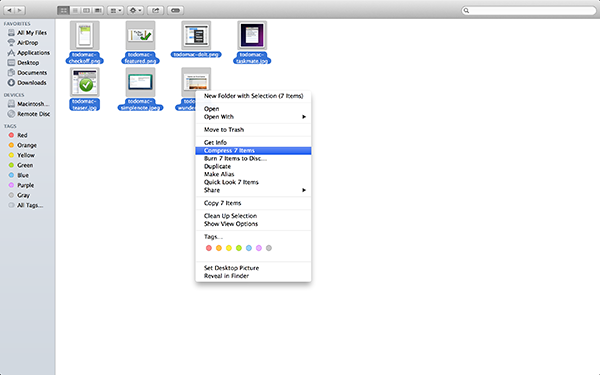
Task: Switch to Cover Flow view in toolbar
Action: (98, 10)
